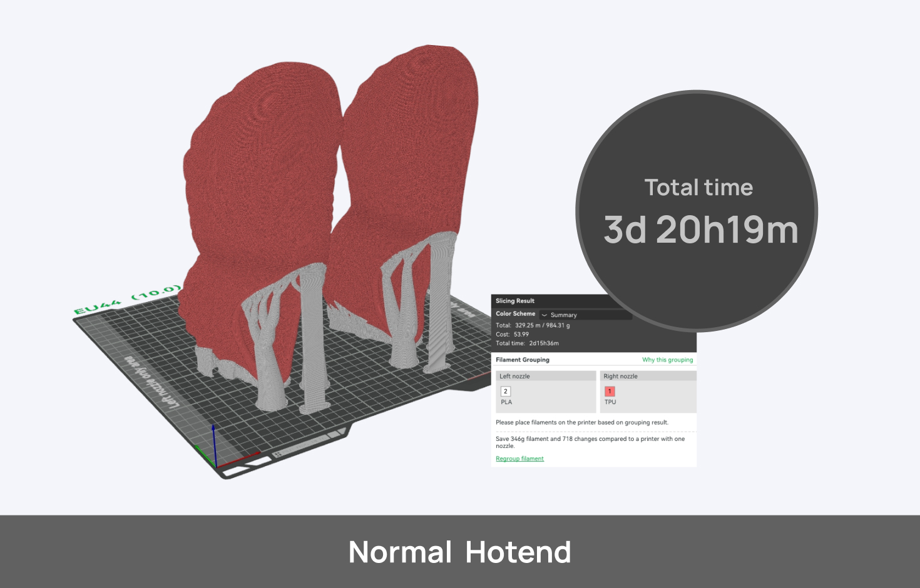Click the Slicing Result panel title
The width and height of the screenshot is (920, 588).
tap(515, 301)
